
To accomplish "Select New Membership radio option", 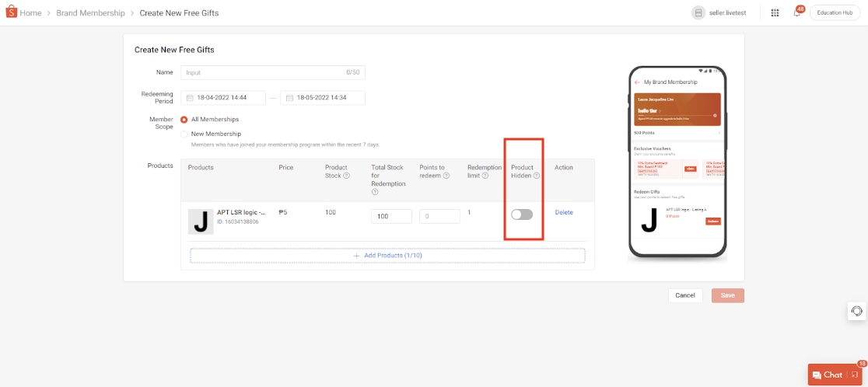I will [184, 134].
